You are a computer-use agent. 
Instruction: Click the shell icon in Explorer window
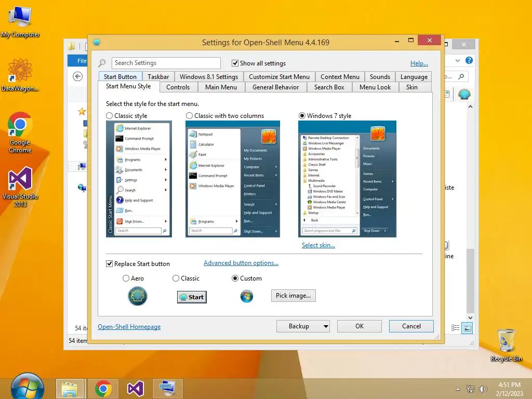tap(464, 94)
